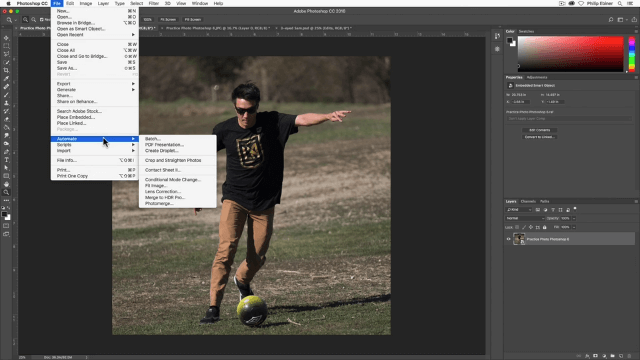640x360 pixels.
Task: Select the Move tool in the toolbar
Action: [6, 38]
